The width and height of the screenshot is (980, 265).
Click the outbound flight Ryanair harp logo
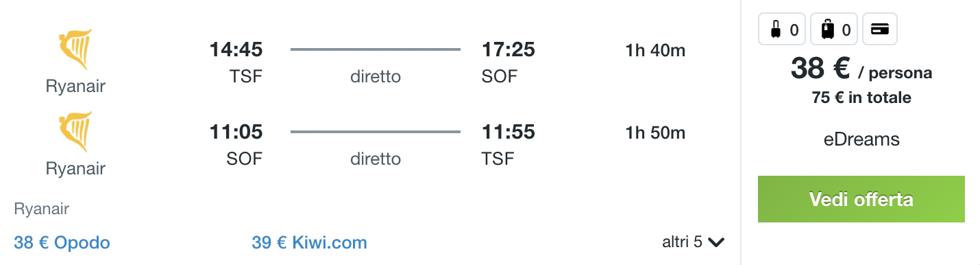tap(75, 49)
